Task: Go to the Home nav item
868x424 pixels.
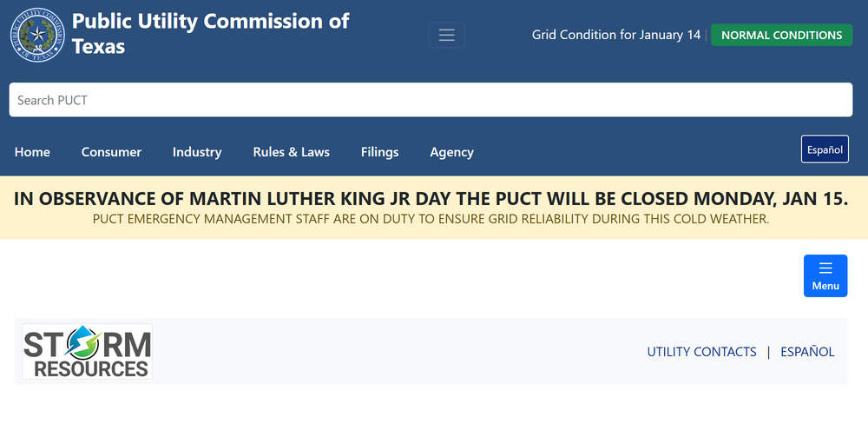Action: [x=32, y=152]
